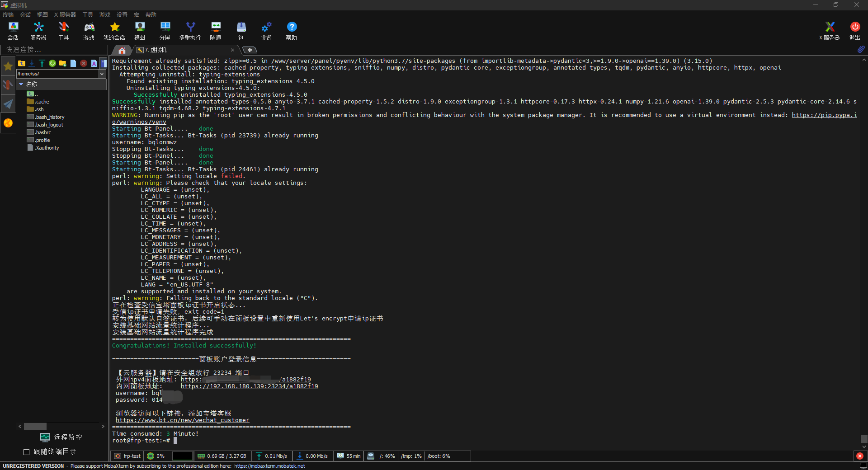
Task: Click the paperclip icon at top right of terminal
Action: (861, 49)
